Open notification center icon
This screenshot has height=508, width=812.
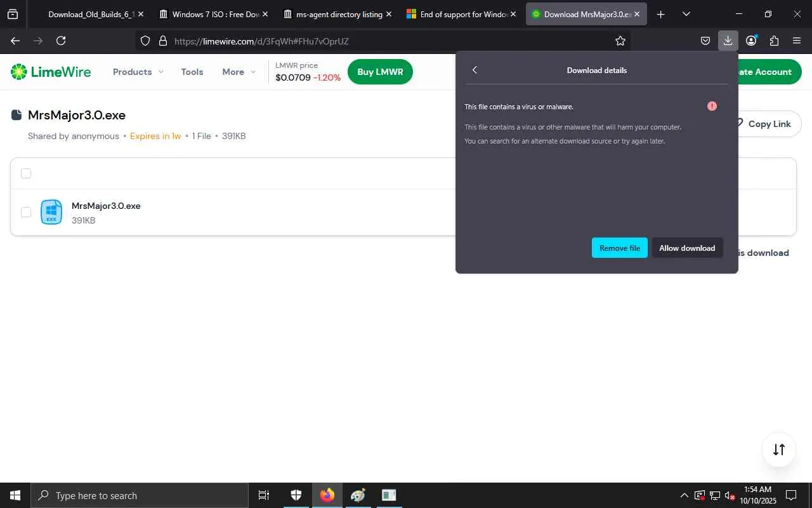pyautogui.click(x=791, y=495)
